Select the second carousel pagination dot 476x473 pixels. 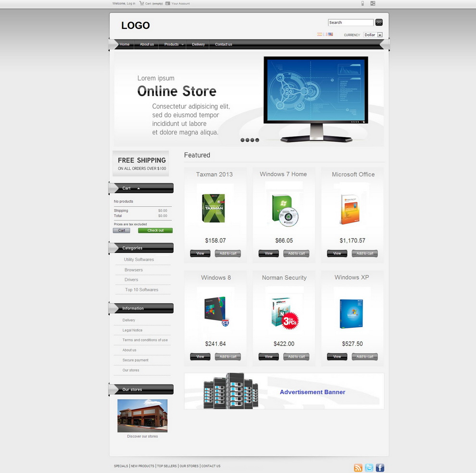tap(247, 140)
